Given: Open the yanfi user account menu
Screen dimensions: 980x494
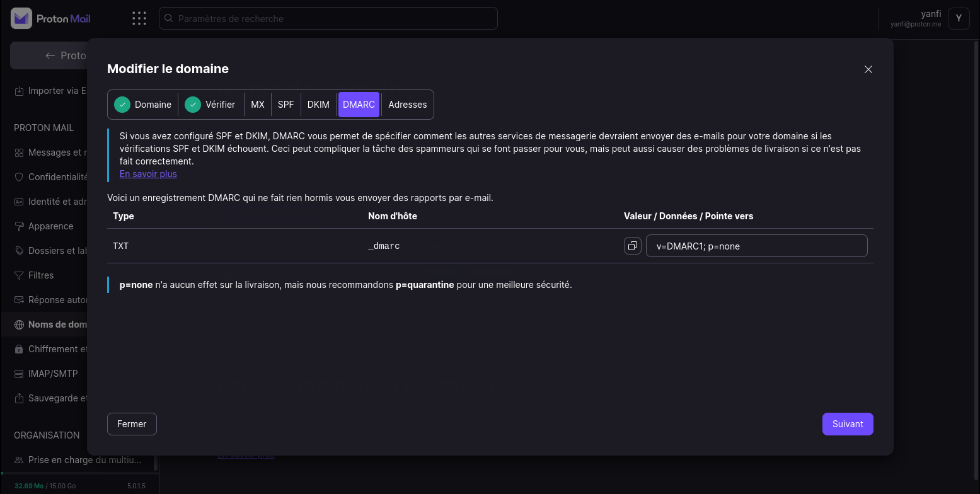Looking at the screenshot, I should [958, 18].
